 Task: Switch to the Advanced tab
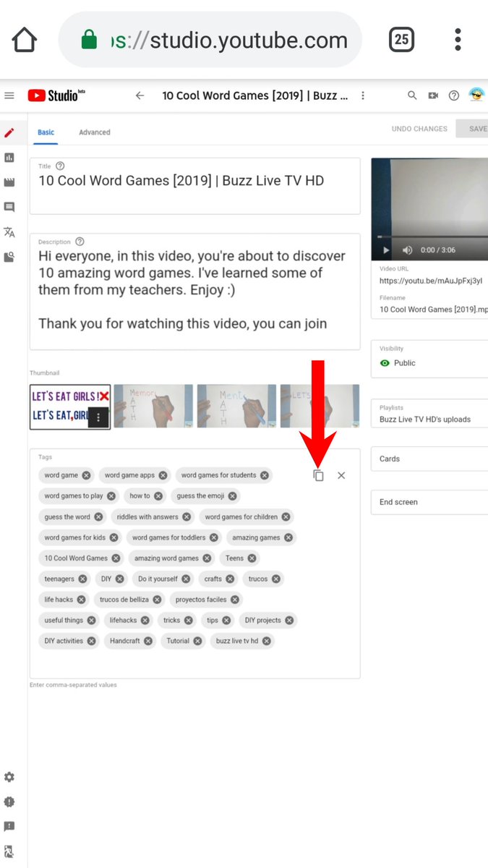95,132
